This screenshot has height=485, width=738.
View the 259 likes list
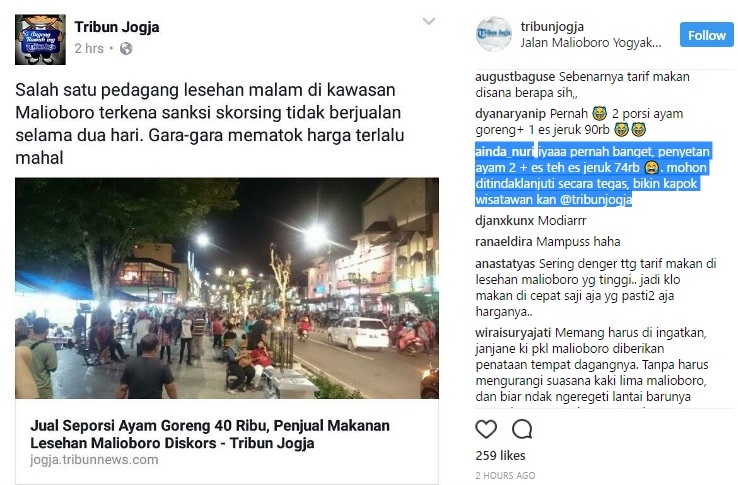click(500, 455)
